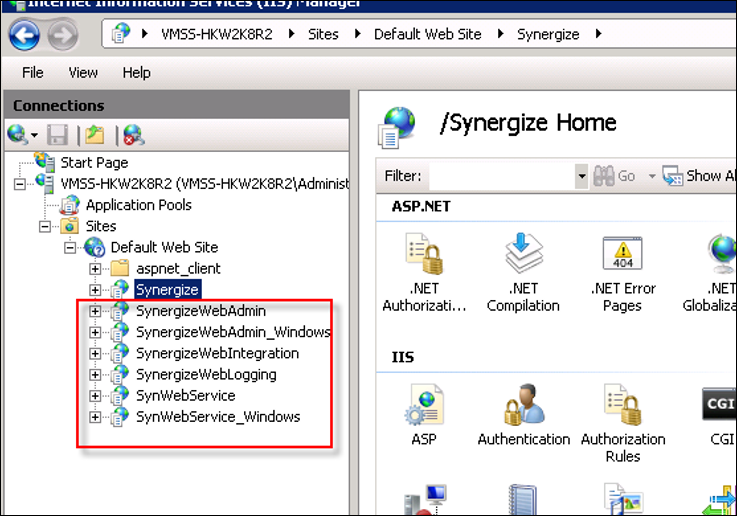Image resolution: width=737 pixels, height=516 pixels.
Task: Click the Delete Connection globe icon
Action: click(134, 135)
